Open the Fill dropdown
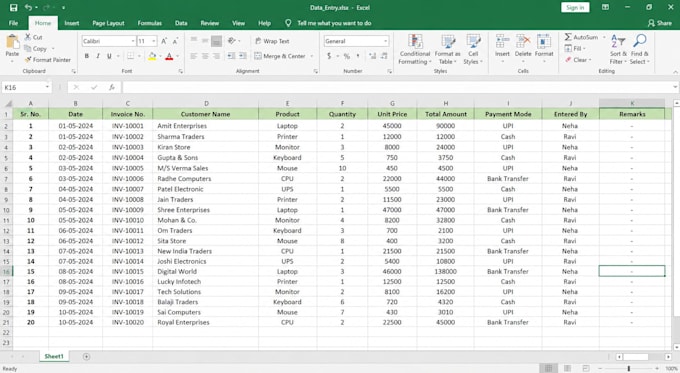The height and width of the screenshot is (373, 680). pyautogui.click(x=575, y=49)
